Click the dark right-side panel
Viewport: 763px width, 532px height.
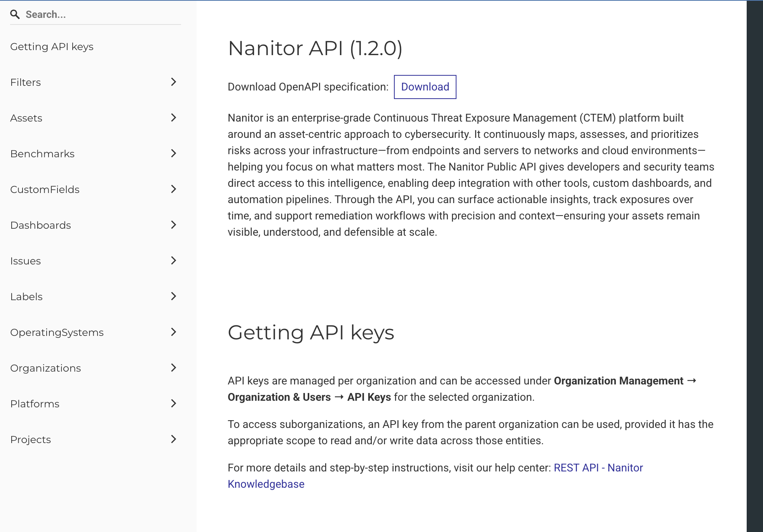click(754, 266)
